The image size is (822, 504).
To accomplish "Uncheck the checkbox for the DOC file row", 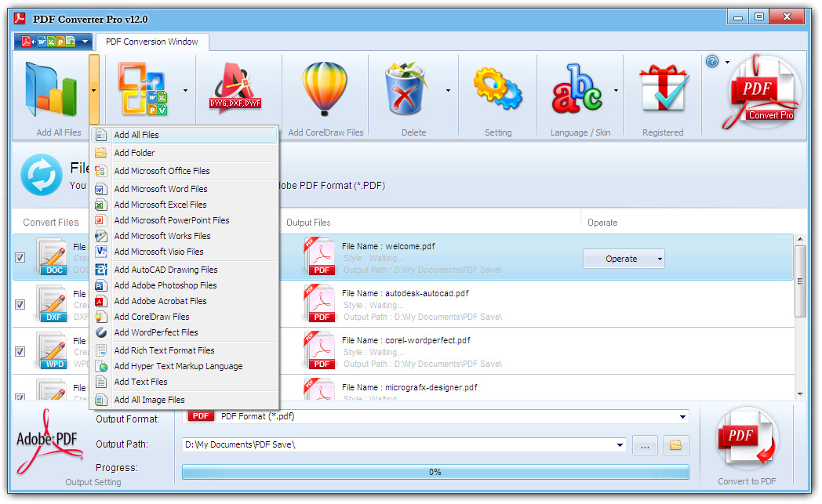I will pos(20,257).
